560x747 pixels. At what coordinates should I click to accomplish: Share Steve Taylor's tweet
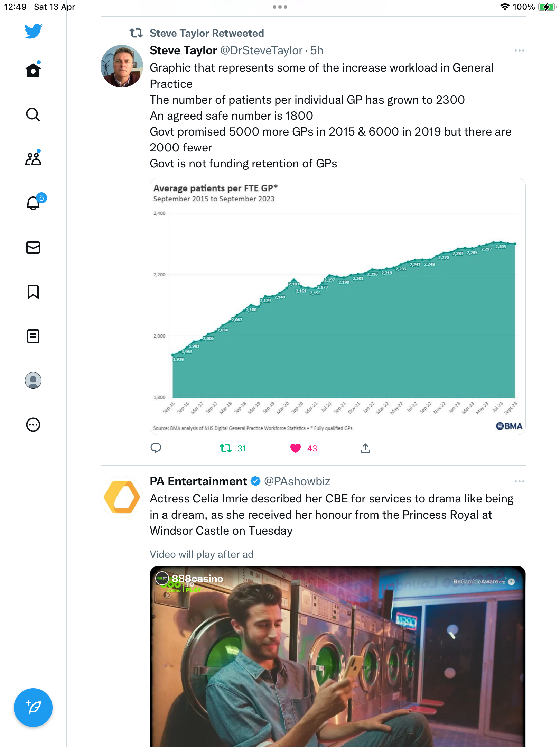(x=365, y=448)
